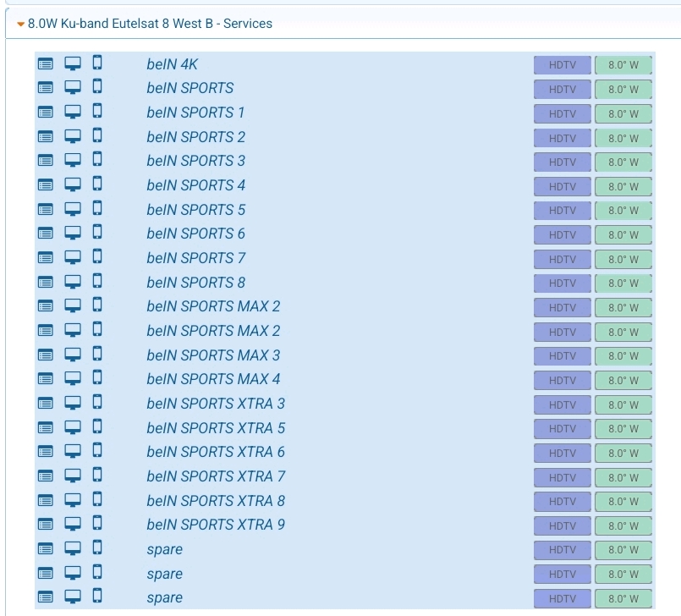
Task: Open the beIN SPORTS 8 service link
Action: [196, 283]
